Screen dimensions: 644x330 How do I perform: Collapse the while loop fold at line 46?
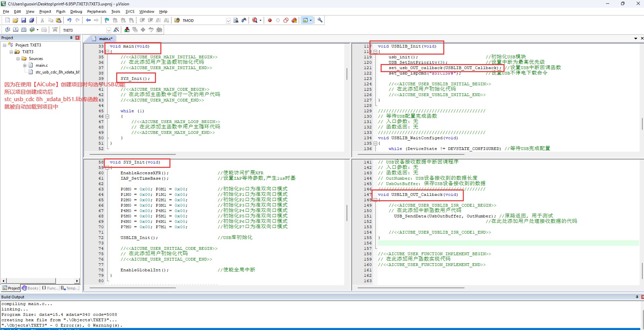point(107,116)
